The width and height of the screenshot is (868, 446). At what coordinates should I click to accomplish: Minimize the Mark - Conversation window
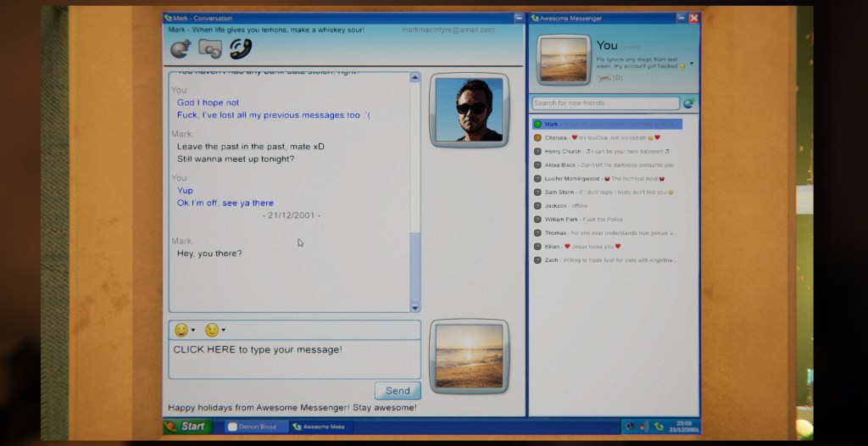[x=519, y=19]
